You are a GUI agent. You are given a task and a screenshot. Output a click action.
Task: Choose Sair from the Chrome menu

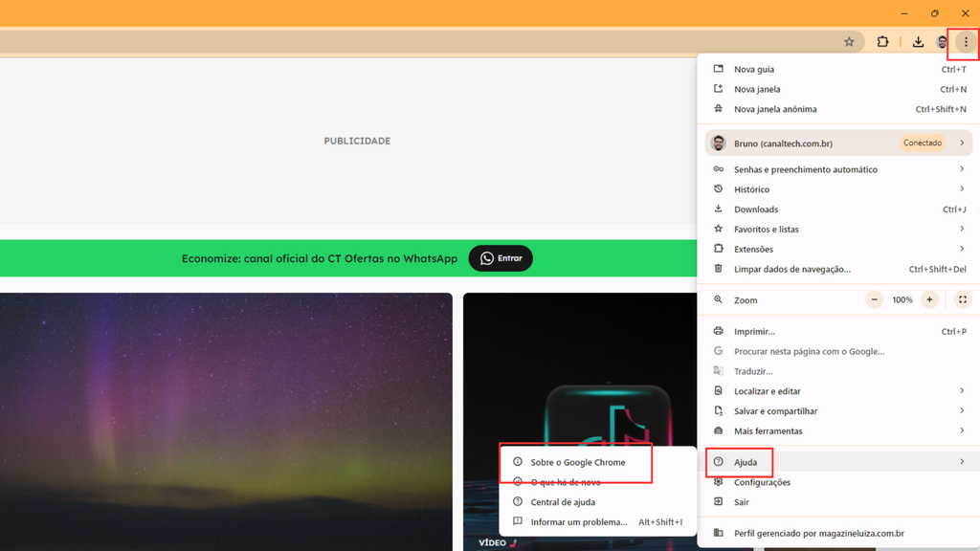(x=838, y=501)
